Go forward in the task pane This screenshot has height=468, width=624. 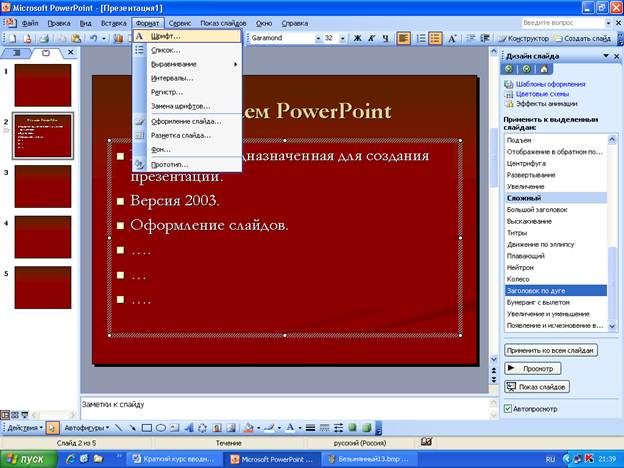click(x=526, y=69)
